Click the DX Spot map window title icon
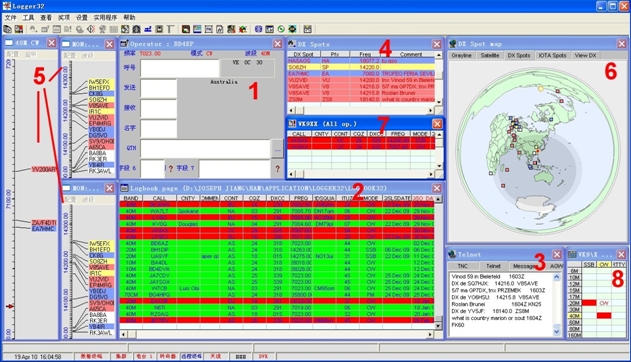 pos(453,43)
